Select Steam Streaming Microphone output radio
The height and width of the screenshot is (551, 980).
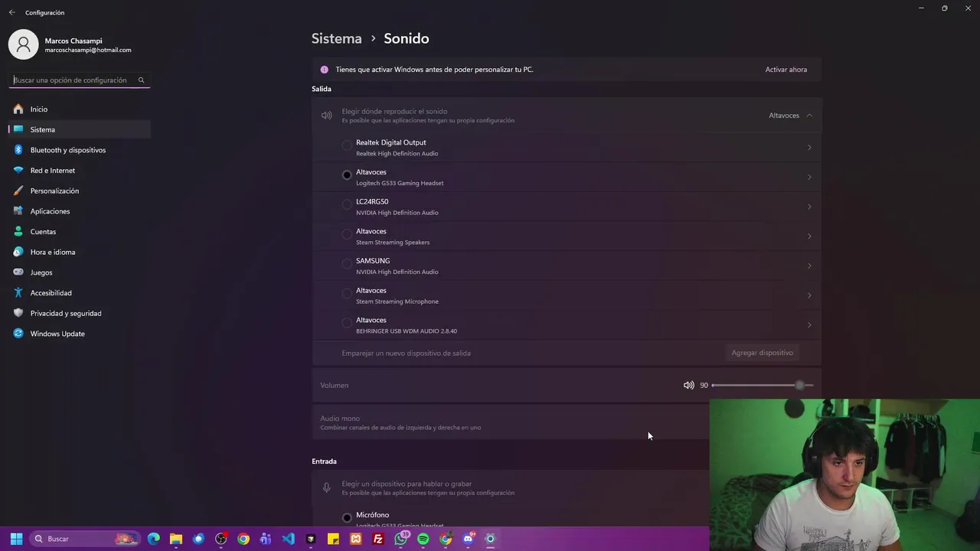pos(347,293)
